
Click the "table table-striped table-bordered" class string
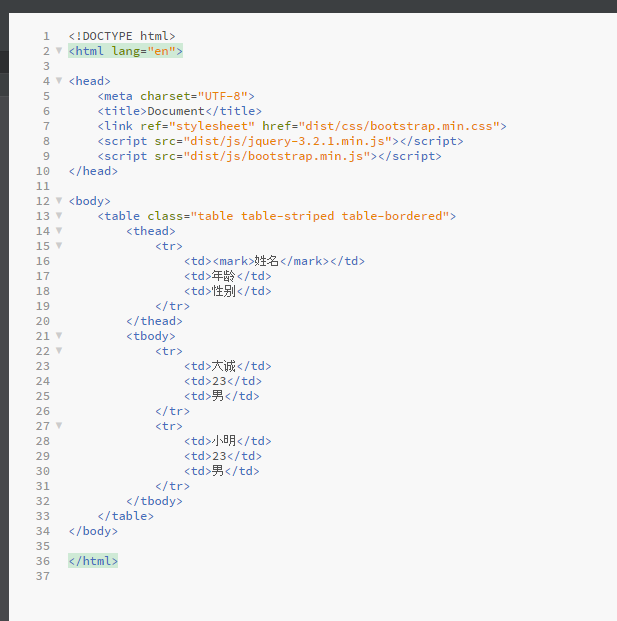click(x=320, y=216)
